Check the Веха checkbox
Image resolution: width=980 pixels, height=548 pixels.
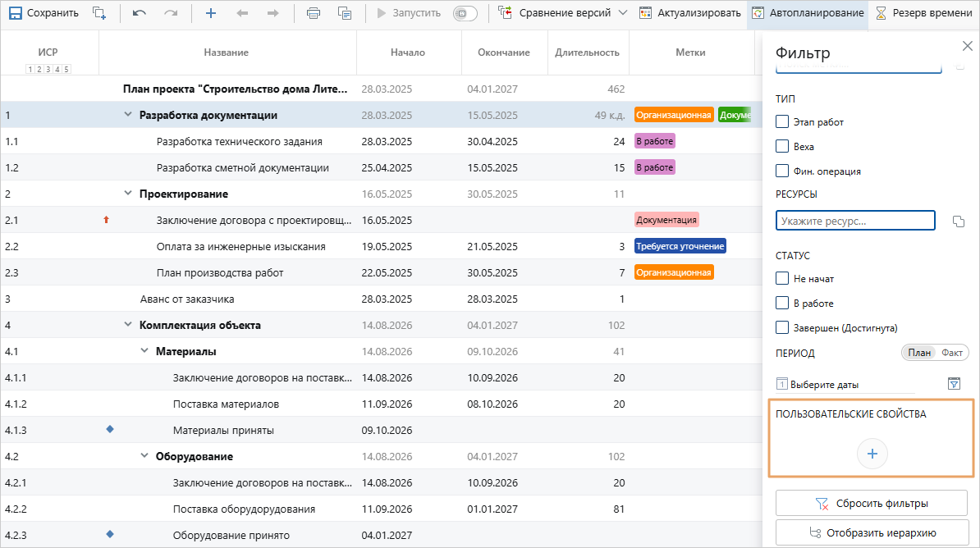click(782, 146)
